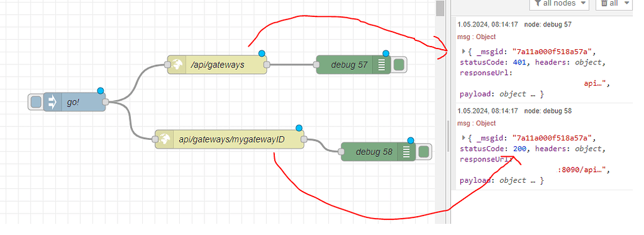The height and width of the screenshot is (235, 644).
Task: Click output port of api/gateways/mygatewayID node
Action: tap(304, 139)
